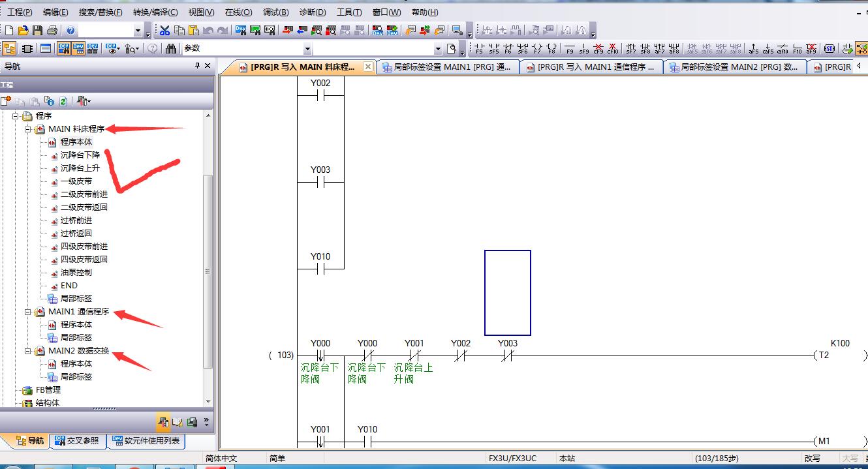
Task: Click the horizontal line F9 icon
Action: pyautogui.click(x=570, y=48)
